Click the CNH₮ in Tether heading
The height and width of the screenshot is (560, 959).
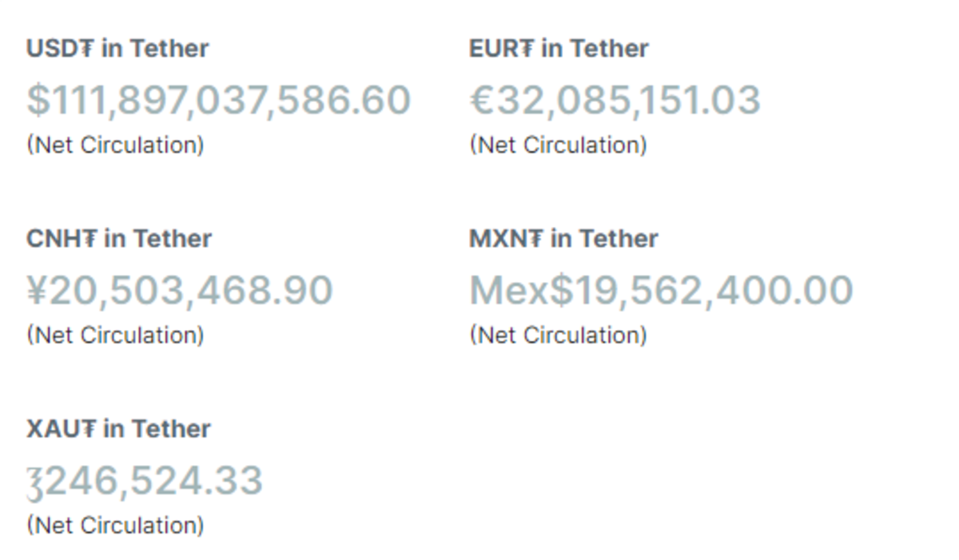click(119, 239)
